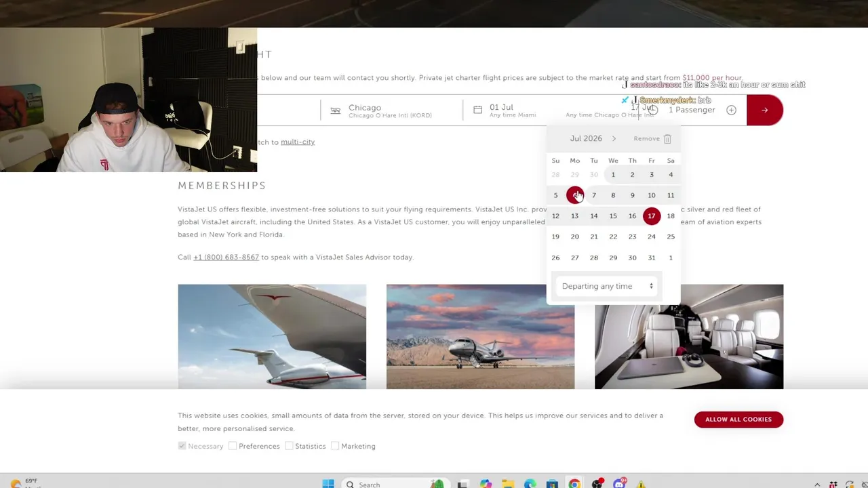The width and height of the screenshot is (868, 488).
Task: Open Microsoft Edge from the taskbar
Action: [530, 484]
